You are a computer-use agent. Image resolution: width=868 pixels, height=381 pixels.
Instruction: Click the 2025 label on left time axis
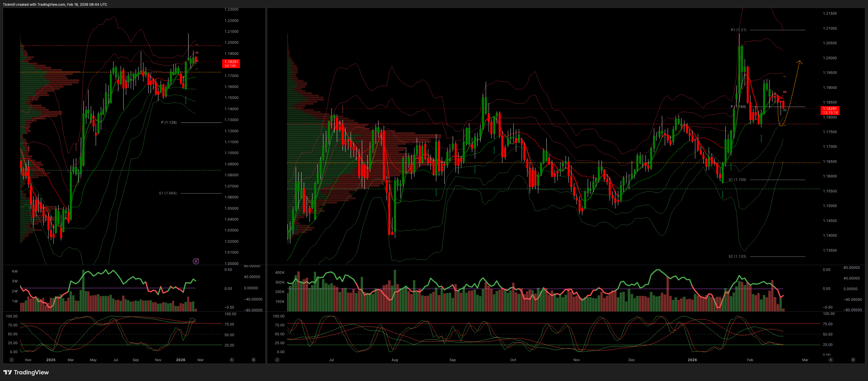[x=51, y=360]
